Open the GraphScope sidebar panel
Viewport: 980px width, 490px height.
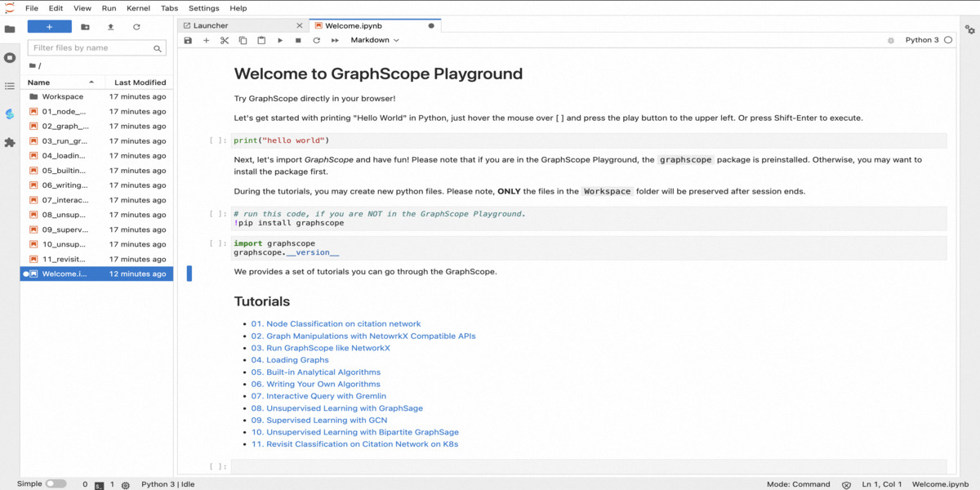pyautogui.click(x=10, y=114)
